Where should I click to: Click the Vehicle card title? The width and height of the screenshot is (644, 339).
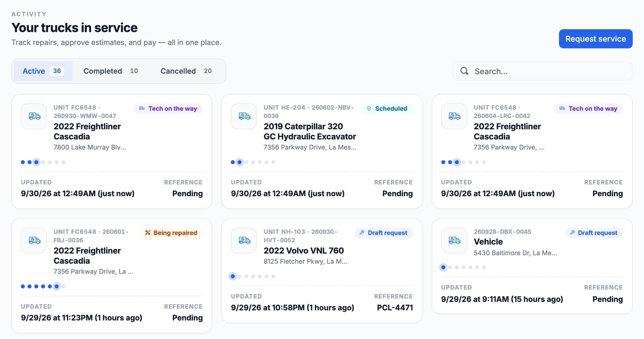tap(488, 242)
